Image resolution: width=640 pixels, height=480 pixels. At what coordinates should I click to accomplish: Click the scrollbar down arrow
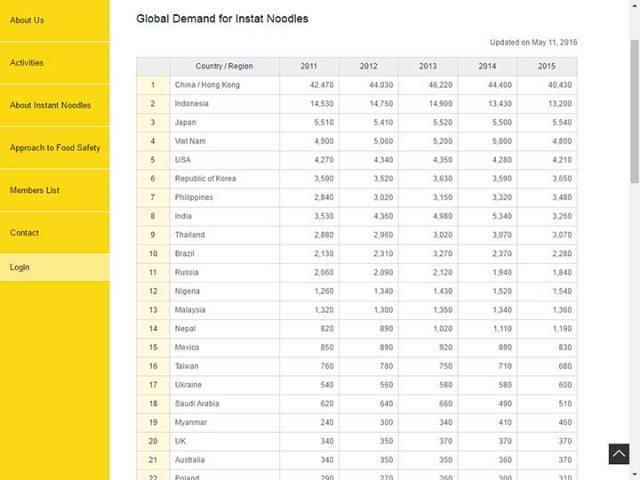(x=634, y=475)
